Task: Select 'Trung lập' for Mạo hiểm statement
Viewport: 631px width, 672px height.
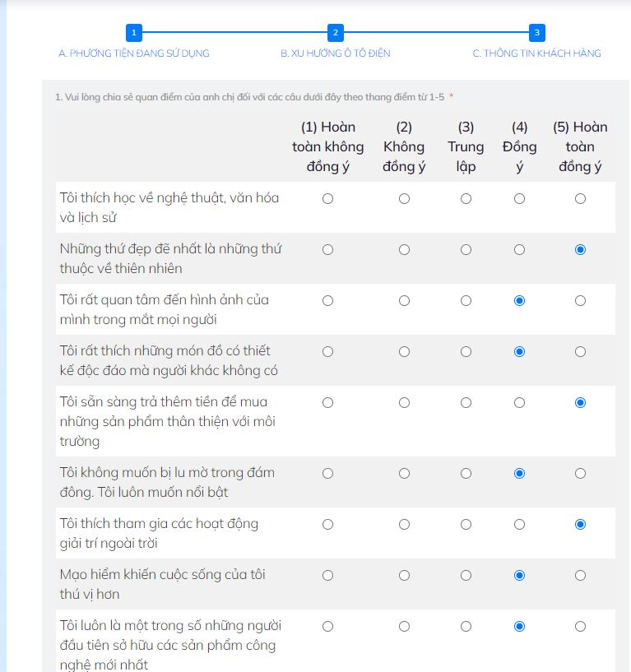Action: [x=466, y=576]
